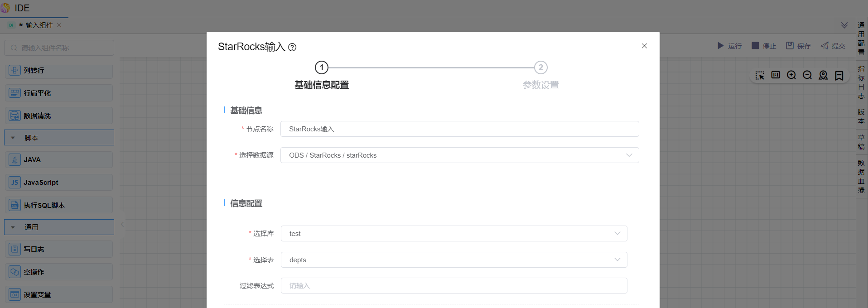Screen dimensions: 868x308
Task: Click the IDE logo icon
Action: 5,8
